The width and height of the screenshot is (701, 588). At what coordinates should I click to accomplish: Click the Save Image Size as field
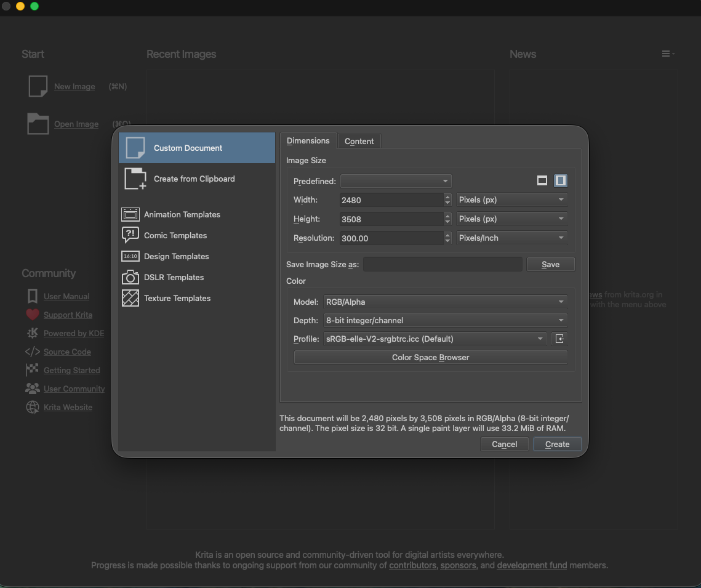point(443,264)
